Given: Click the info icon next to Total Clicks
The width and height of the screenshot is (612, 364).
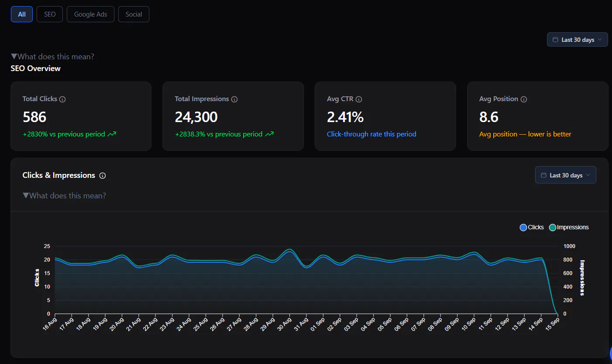Looking at the screenshot, I should click(62, 99).
